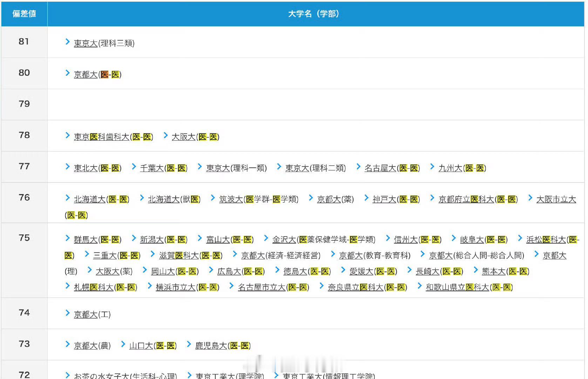The width and height of the screenshot is (588, 379).
Task: Open 大阪大(医-医) link
Action: pos(195,137)
